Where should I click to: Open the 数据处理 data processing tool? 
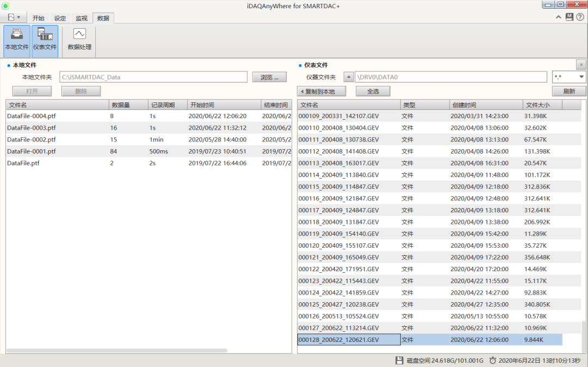coord(79,41)
